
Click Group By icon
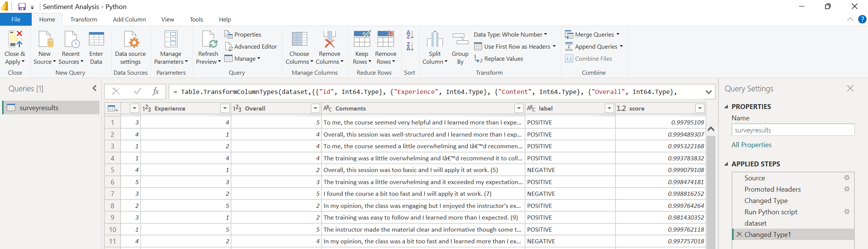click(460, 39)
